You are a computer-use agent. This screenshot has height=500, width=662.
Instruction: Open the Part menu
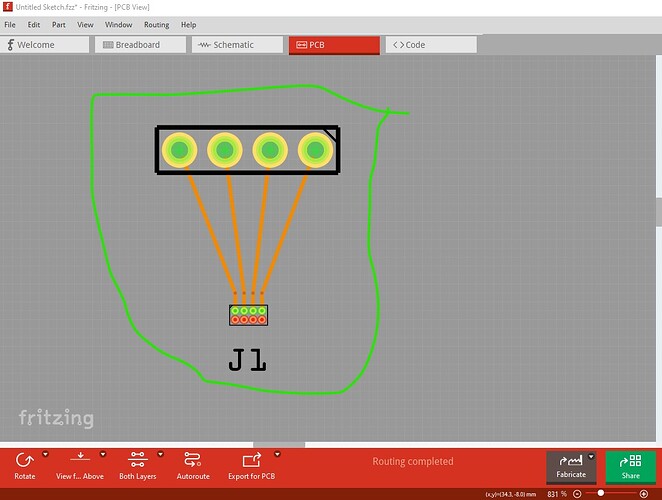click(59, 24)
